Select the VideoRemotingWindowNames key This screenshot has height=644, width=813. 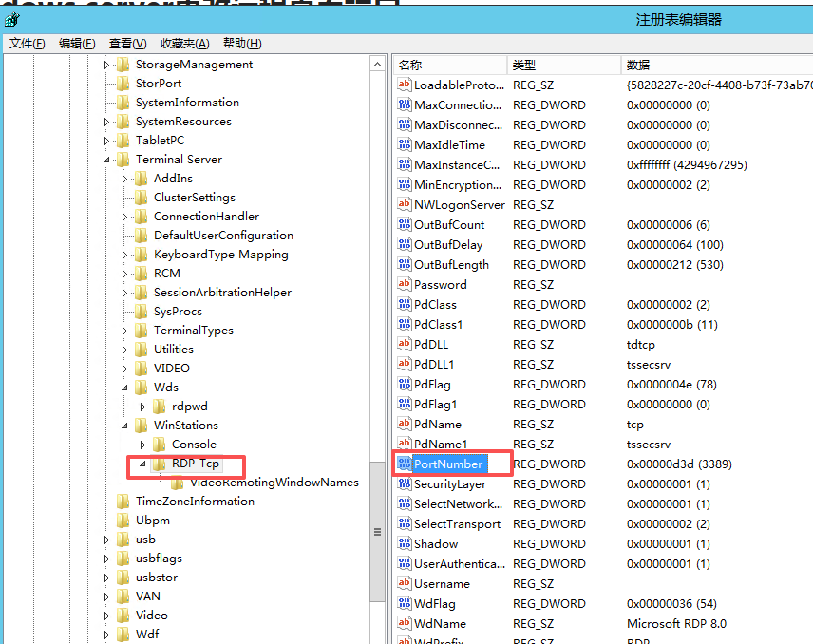(274, 483)
